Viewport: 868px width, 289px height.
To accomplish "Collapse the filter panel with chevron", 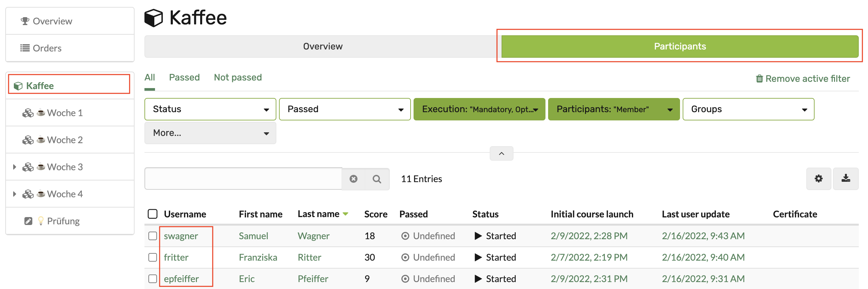I will (x=501, y=154).
